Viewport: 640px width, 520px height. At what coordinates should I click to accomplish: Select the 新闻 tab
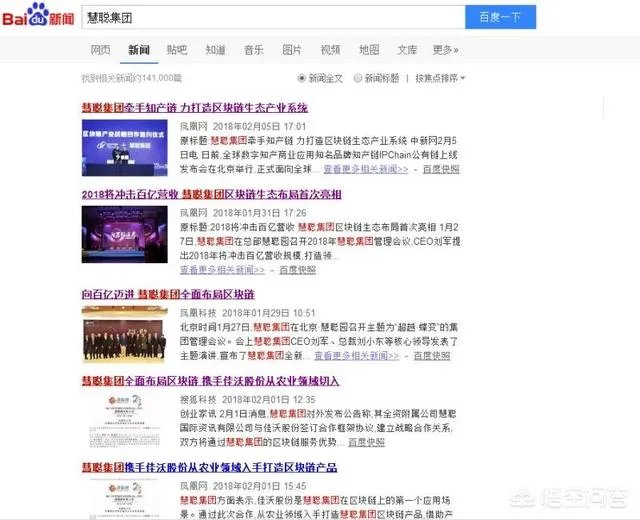[139, 50]
